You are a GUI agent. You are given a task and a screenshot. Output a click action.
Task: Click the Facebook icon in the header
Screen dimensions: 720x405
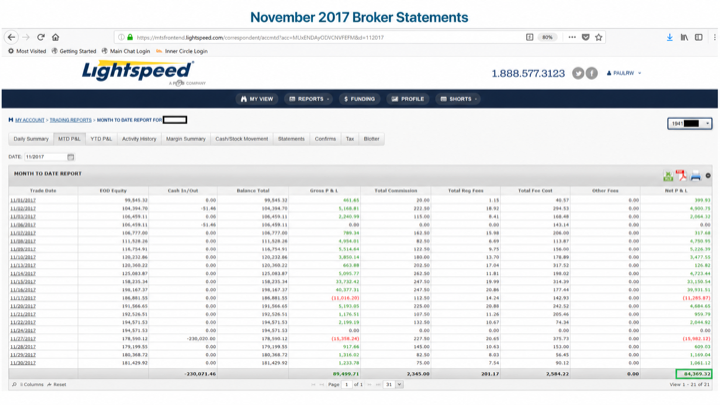592,73
